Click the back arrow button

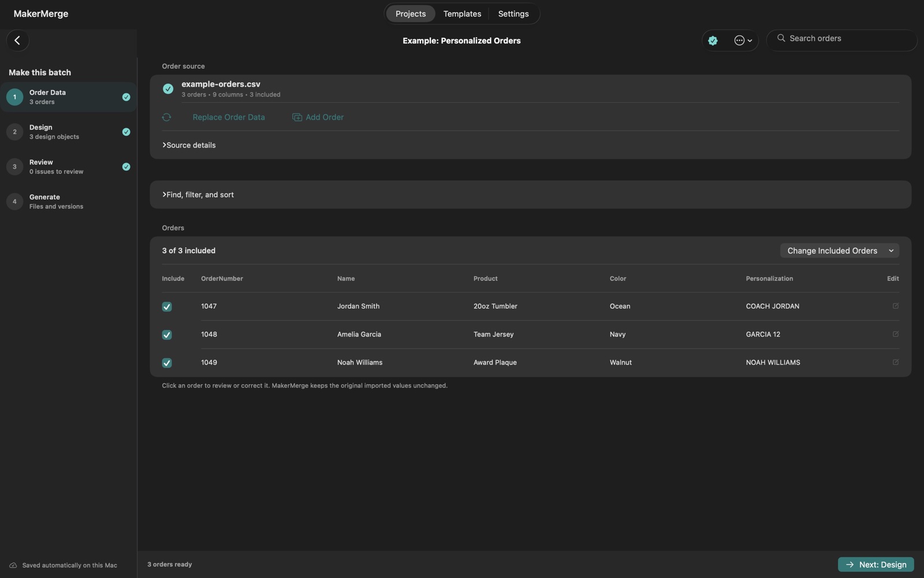click(17, 40)
